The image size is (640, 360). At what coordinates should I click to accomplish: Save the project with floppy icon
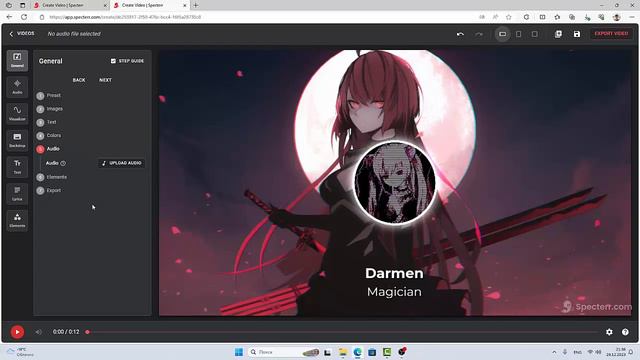577,34
